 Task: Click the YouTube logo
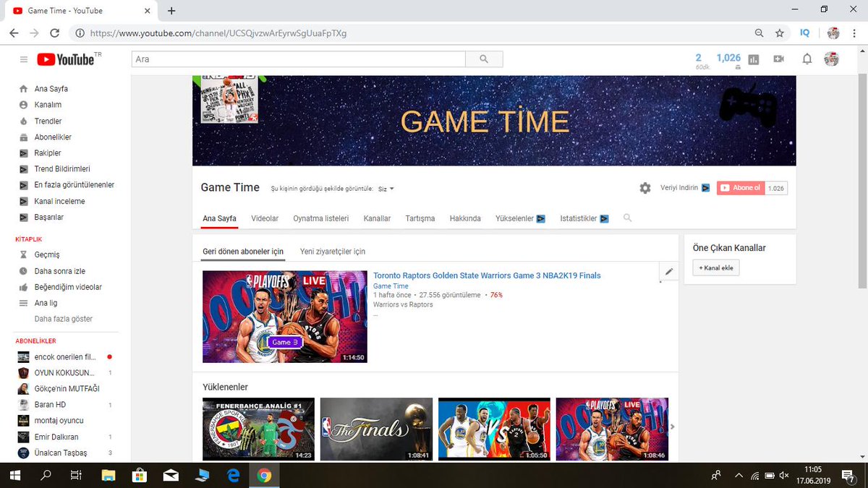tap(66, 59)
